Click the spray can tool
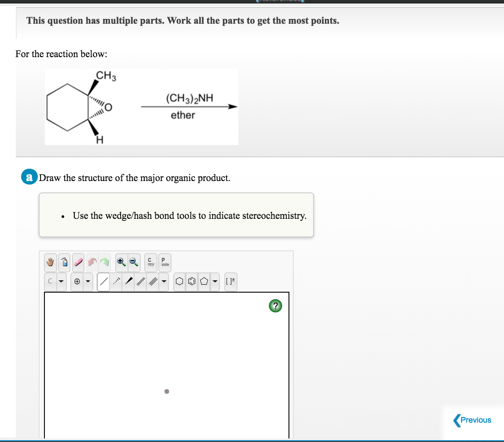 pos(64,262)
